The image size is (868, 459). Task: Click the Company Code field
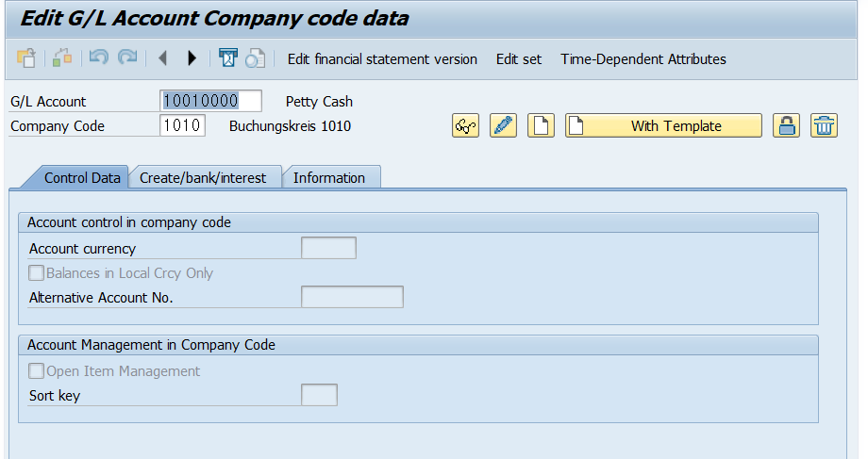click(x=182, y=125)
